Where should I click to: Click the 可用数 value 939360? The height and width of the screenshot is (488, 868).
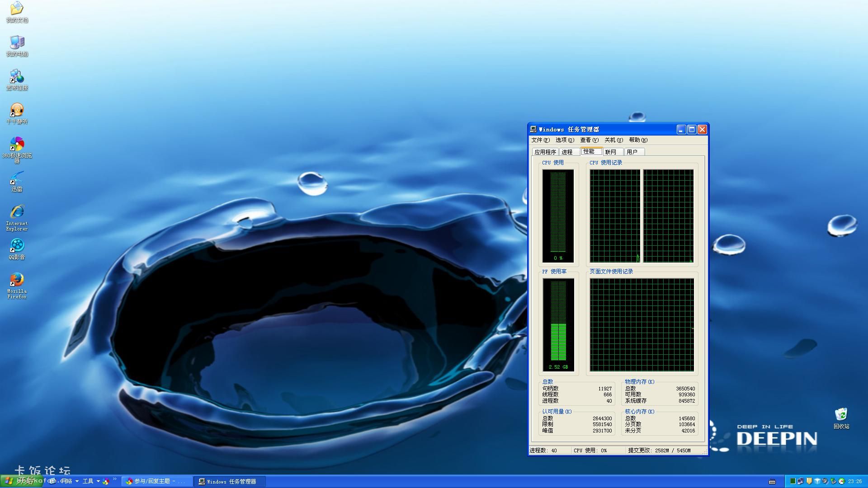[687, 394]
